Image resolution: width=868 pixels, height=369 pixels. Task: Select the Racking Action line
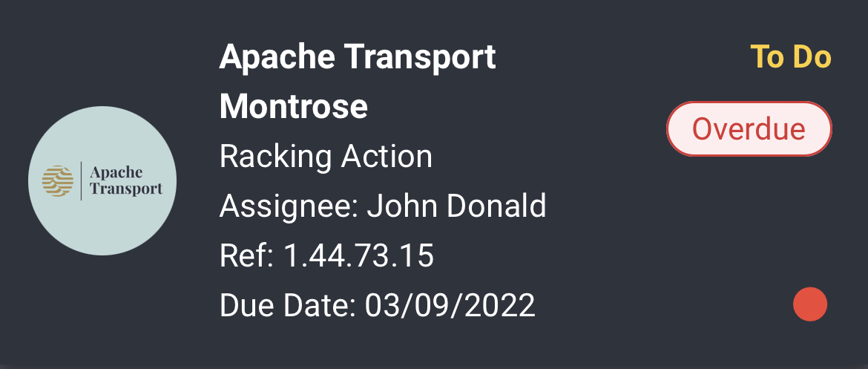tap(326, 157)
